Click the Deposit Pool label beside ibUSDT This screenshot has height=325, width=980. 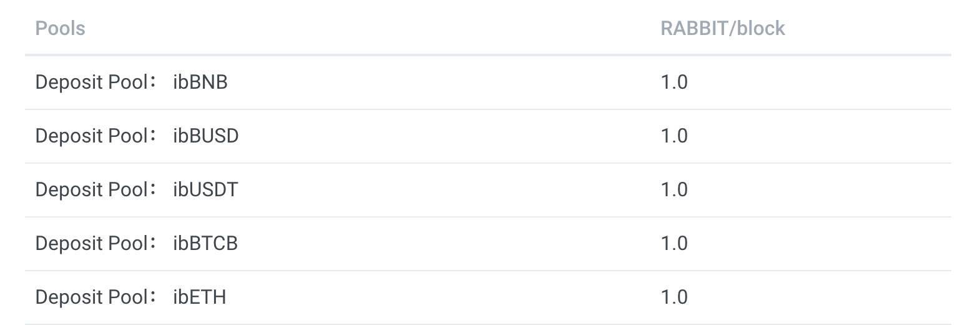(91, 189)
